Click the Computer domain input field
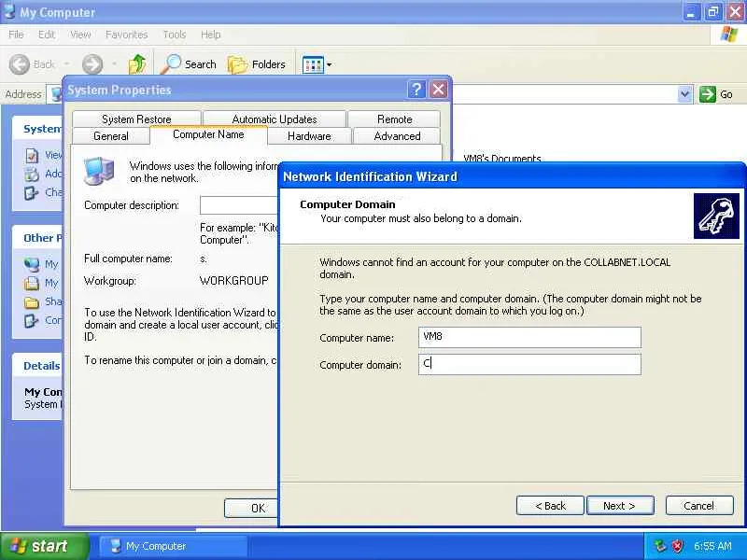 (x=529, y=364)
